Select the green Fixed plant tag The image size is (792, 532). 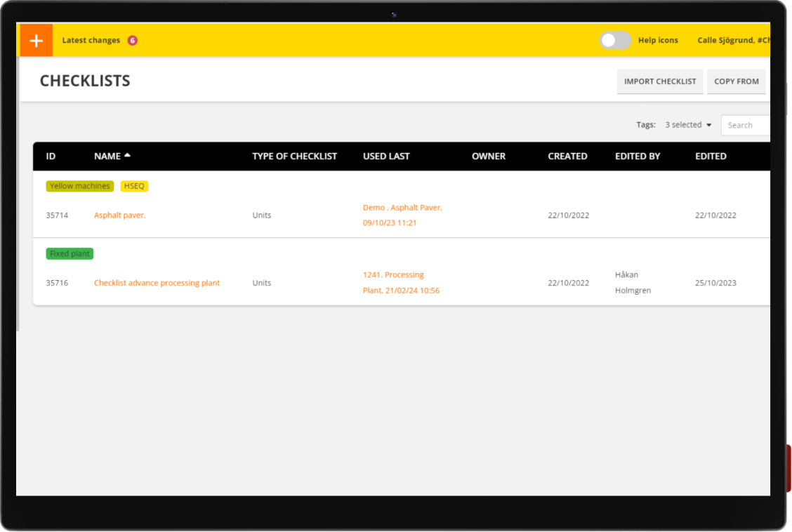(70, 253)
